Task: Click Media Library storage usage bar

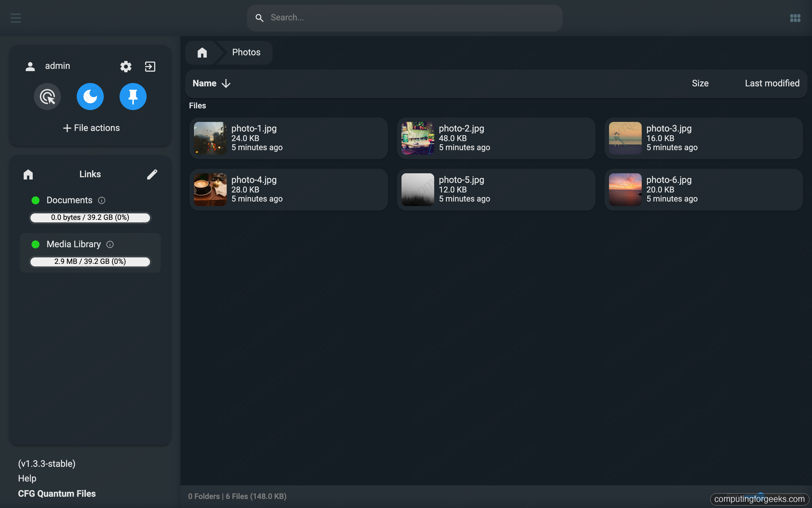Action: [90, 261]
